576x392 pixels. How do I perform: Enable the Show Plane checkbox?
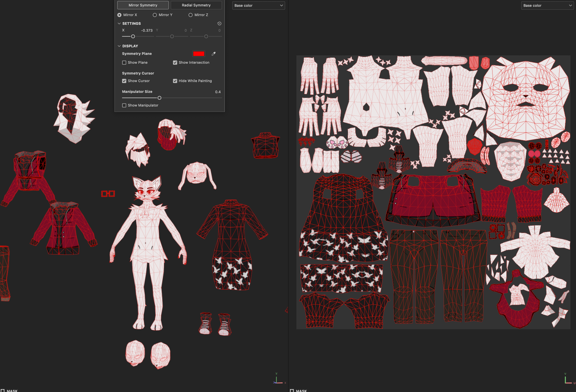click(x=124, y=62)
